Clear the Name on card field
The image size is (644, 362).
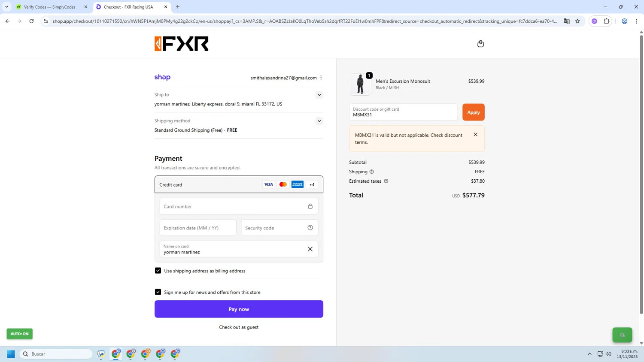point(310,249)
